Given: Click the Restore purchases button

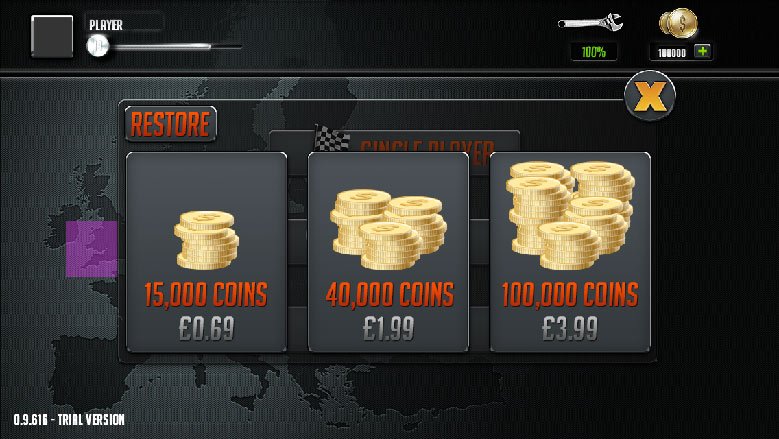Looking at the screenshot, I should coord(170,124).
